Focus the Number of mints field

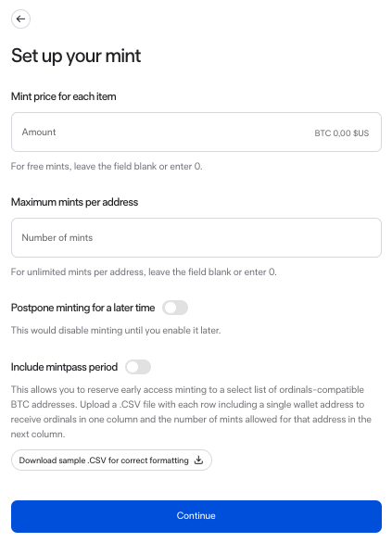(196, 237)
